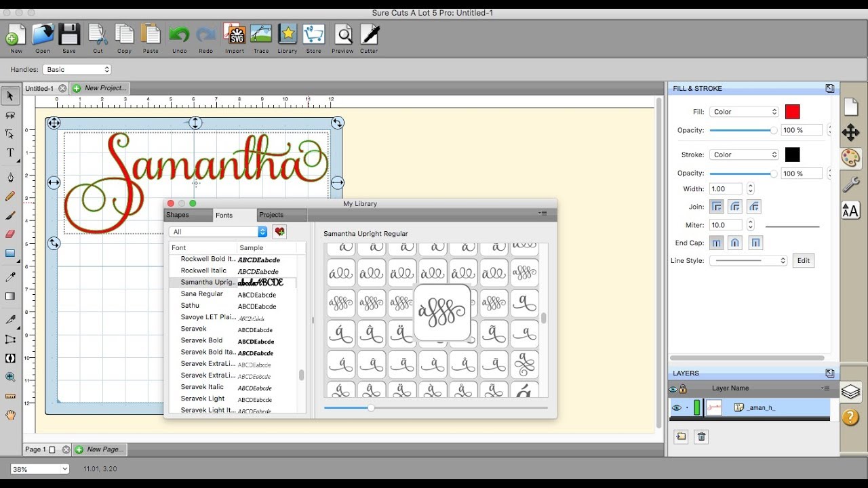This screenshot has height=488, width=868.
Task: Select the arrow Selection tool
Action: coord(10,96)
